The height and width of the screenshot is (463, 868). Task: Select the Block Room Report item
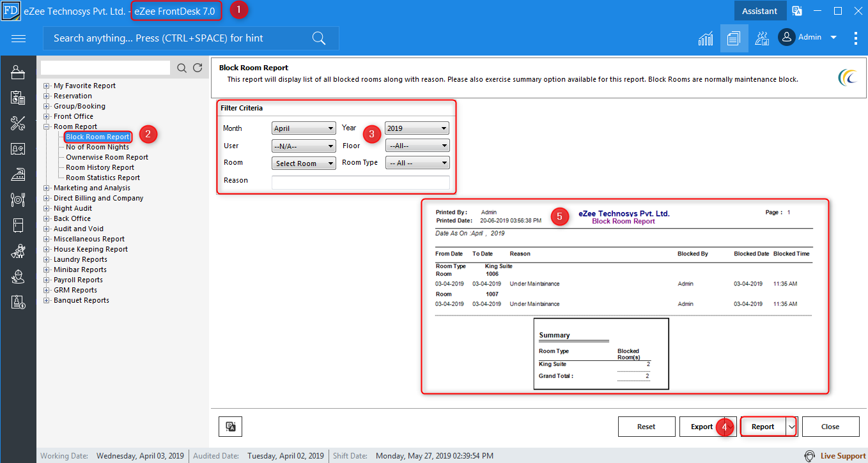point(98,137)
